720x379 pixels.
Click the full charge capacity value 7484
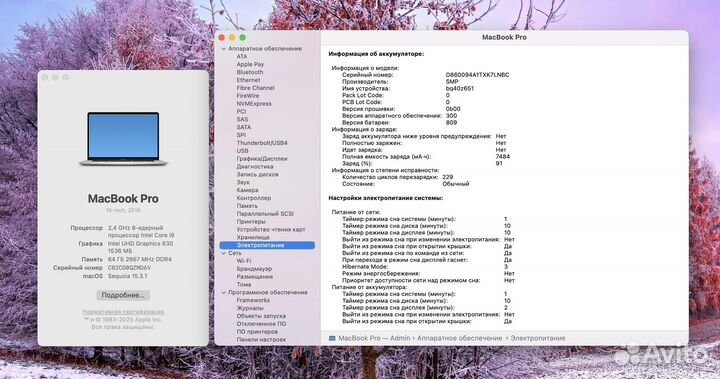[x=503, y=157]
